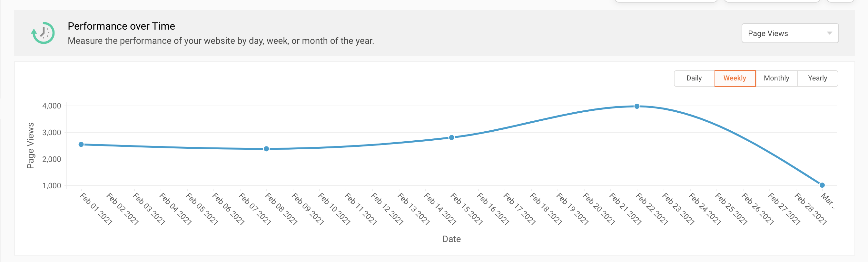Click the Page Views dropdown arrow
The height and width of the screenshot is (262, 868).
click(829, 33)
